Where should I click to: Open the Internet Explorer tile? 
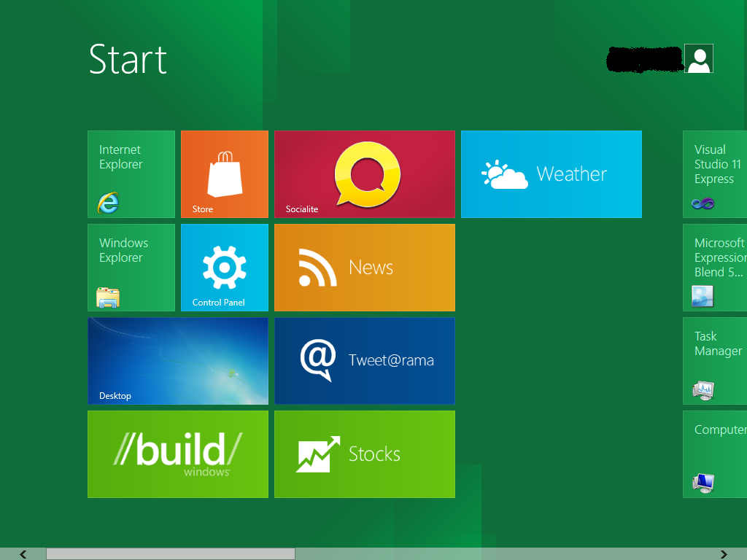(x=131, y=174)
